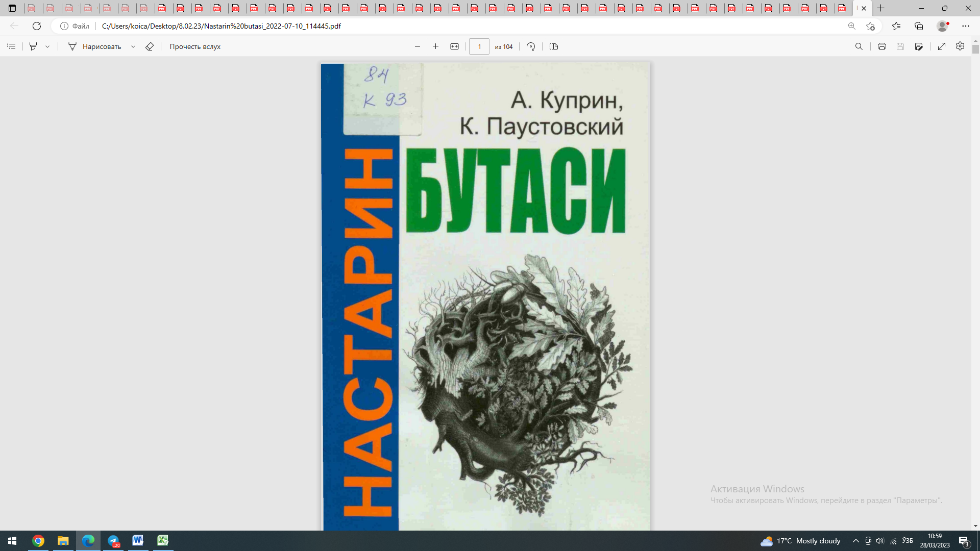The image size is (980, 551).
Task: Open the highlight color dropdown
Action: pos(47,46)
